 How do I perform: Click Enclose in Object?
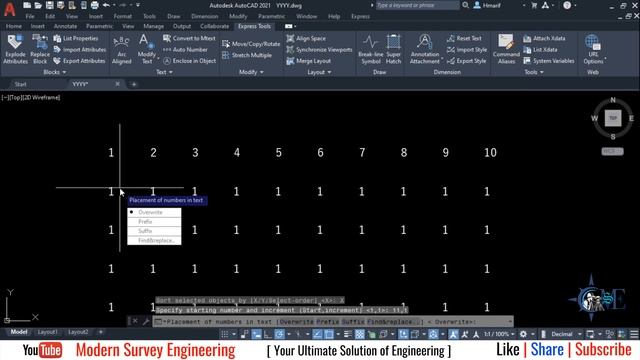pyautogui.click(x=189, y=61)
